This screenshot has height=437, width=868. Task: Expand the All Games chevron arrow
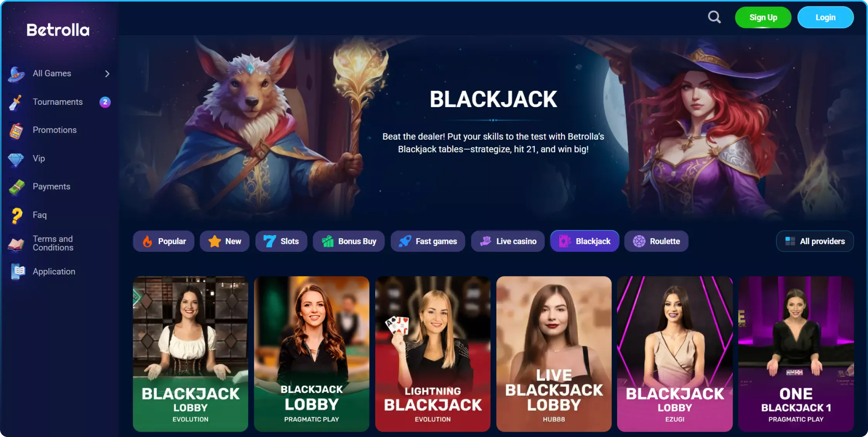tap(107, 73)
